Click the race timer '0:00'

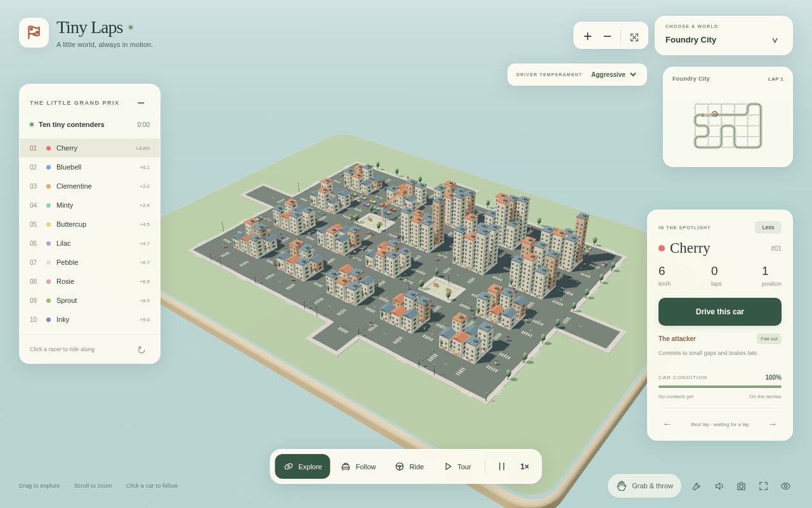point(143,124)
